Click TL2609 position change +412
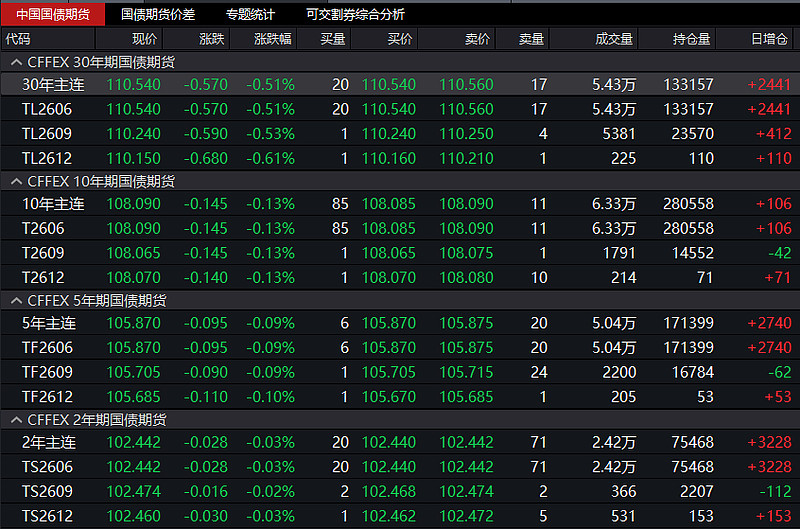 point(773,134)
